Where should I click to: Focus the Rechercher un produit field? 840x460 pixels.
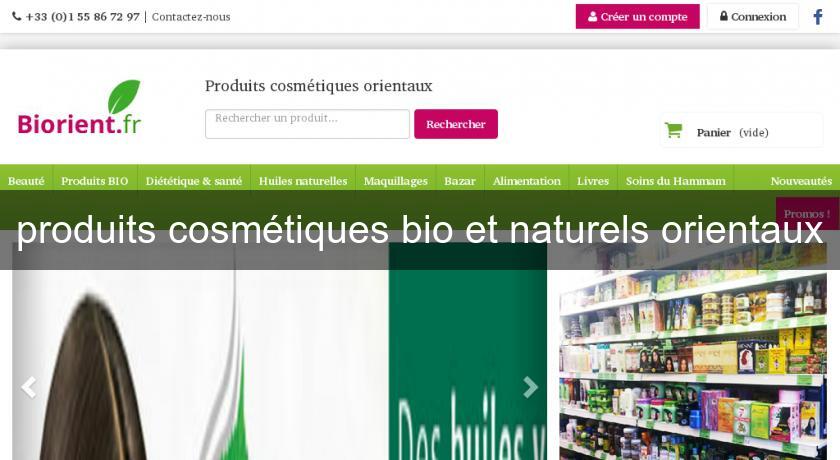click(x=308, y=124)
